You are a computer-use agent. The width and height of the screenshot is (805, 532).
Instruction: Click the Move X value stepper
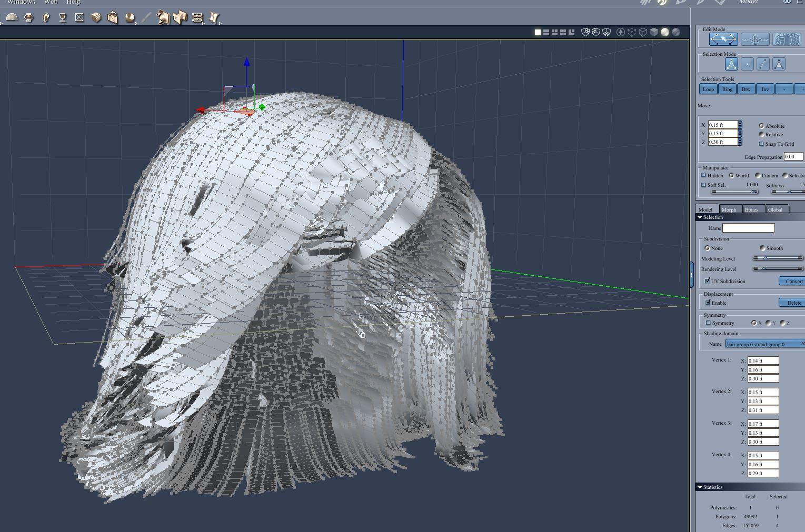tap(740, 125)
